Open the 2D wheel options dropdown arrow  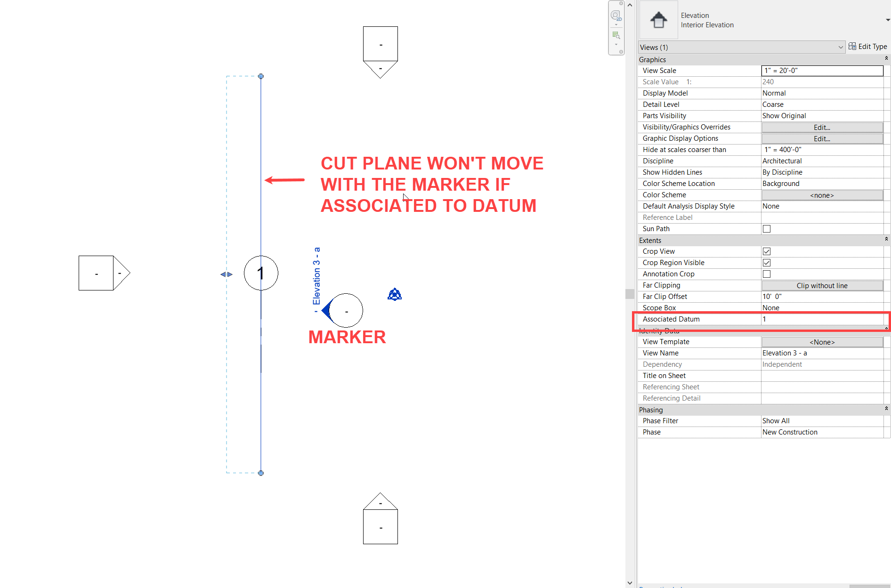616,24
